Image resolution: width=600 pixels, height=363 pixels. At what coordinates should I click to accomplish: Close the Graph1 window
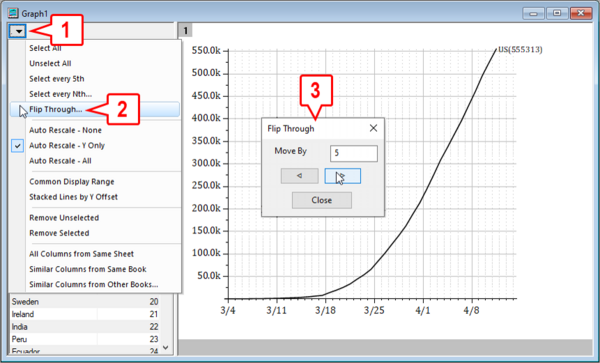(x=581, y=13)
